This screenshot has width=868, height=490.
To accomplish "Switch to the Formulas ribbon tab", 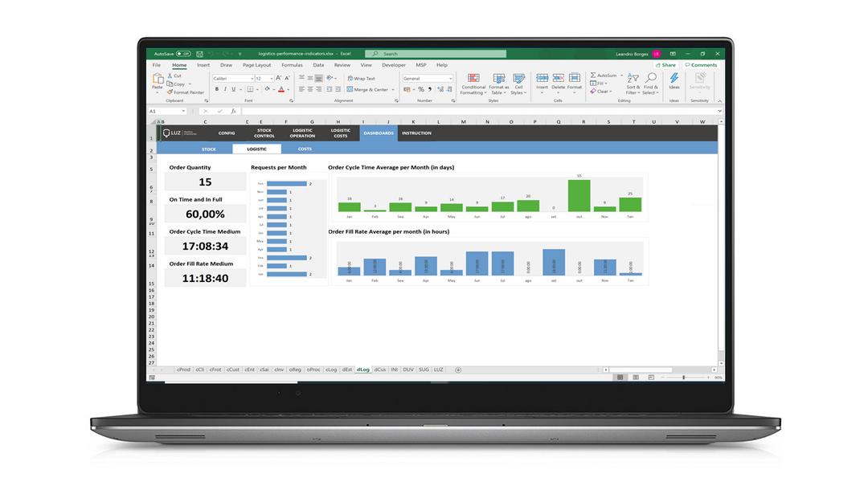I will click(x=293, y=66).
